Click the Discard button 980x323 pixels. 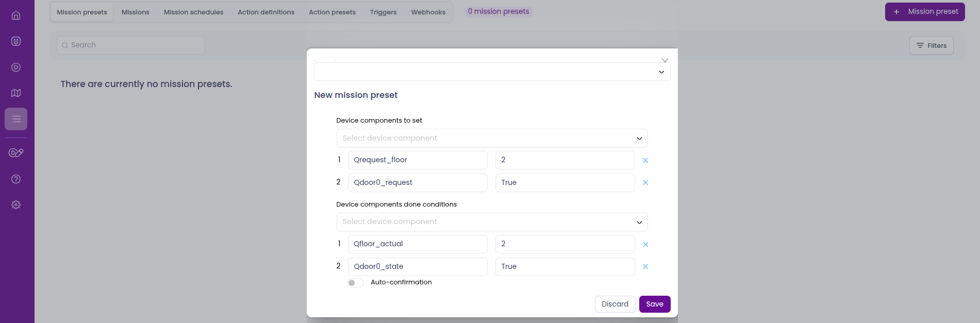point(614,304)
